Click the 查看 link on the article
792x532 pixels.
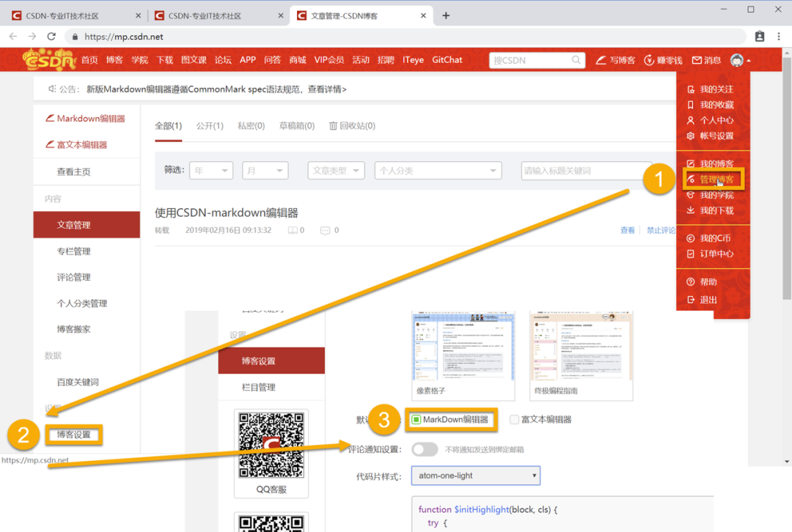tap(628, 229)
